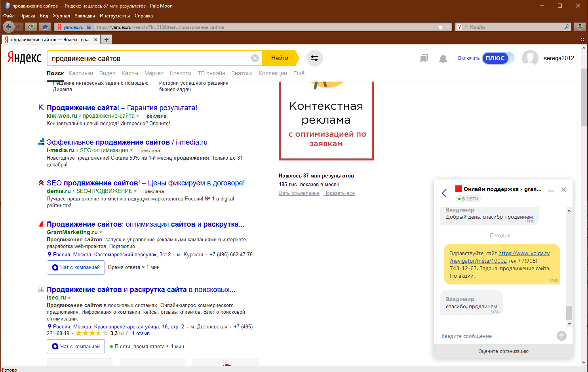Expand the klik-web.ru result dropdown arrow
This screenshot has height=372, width=588.
point(138,116)
